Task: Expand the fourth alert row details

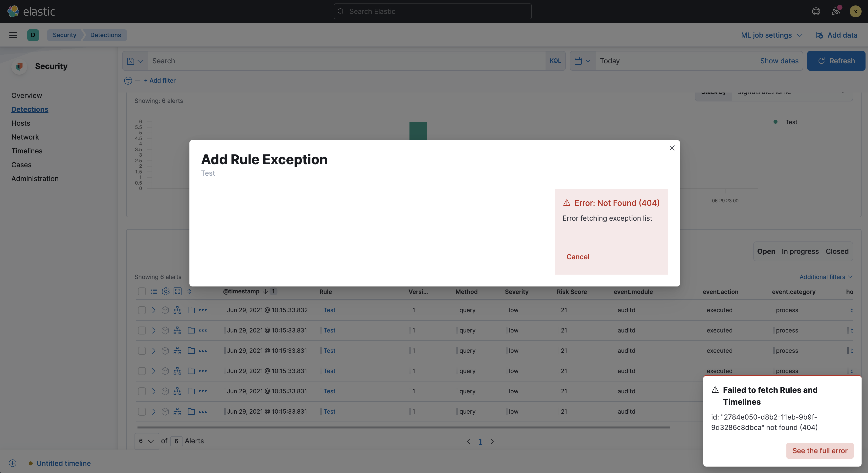Action: (x=154, y=371)
